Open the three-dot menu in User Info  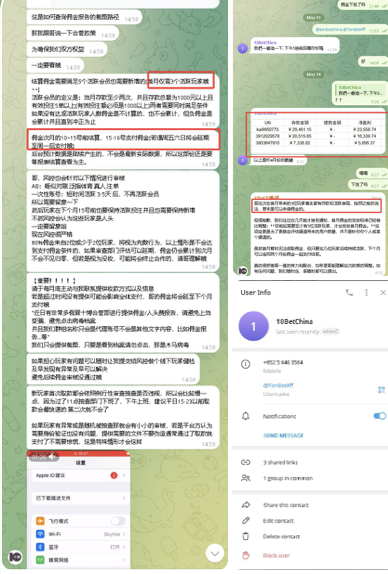click(366, 292)
